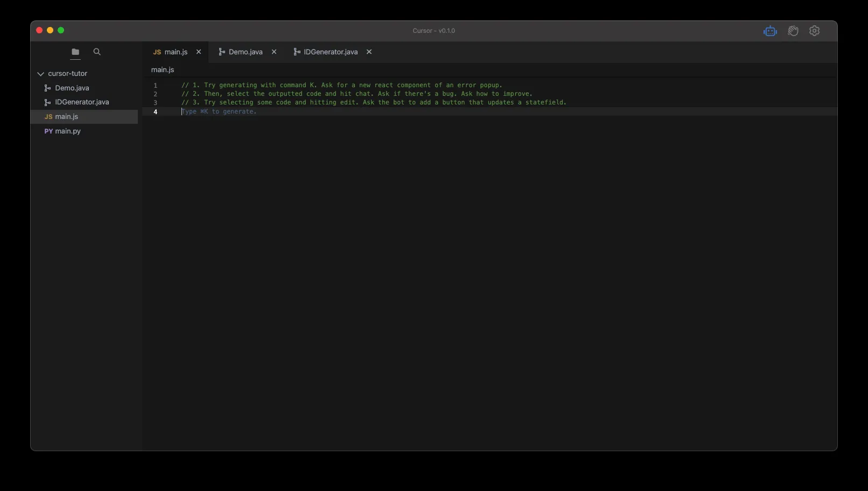Switch to the Demo.java tab
The width and height of the screenshot is (868, 491).
click(245, 52)
